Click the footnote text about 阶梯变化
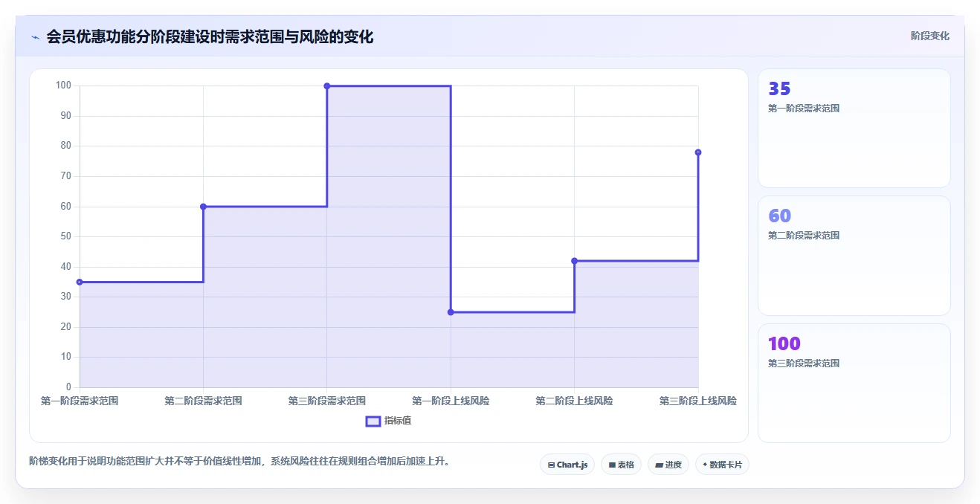This screenshot has height=504, width=980. pos(239,461)
